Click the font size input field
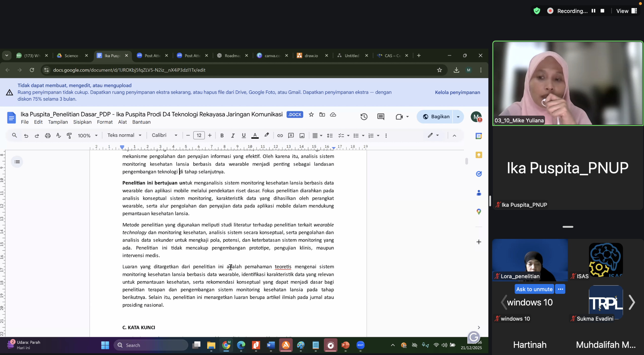644x355 pixels. tap(199, 136)
